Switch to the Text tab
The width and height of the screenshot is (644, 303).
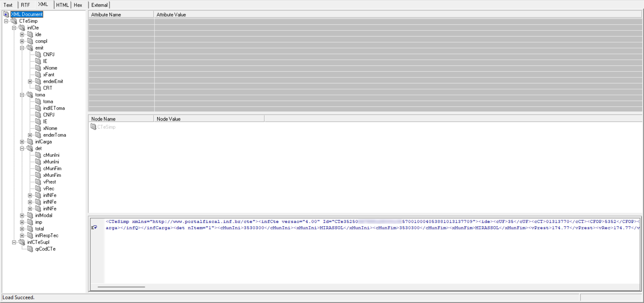8,5
